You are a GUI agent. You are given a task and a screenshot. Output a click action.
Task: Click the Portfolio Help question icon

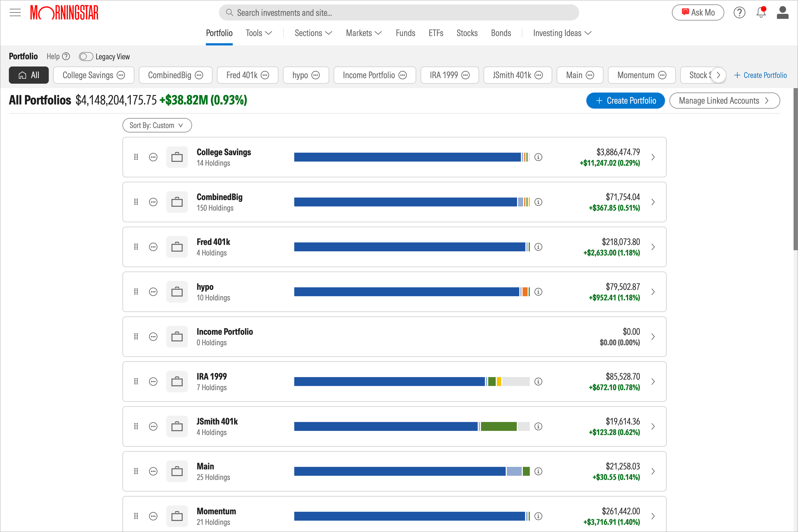pyautogui.click(x=66, y=56)
